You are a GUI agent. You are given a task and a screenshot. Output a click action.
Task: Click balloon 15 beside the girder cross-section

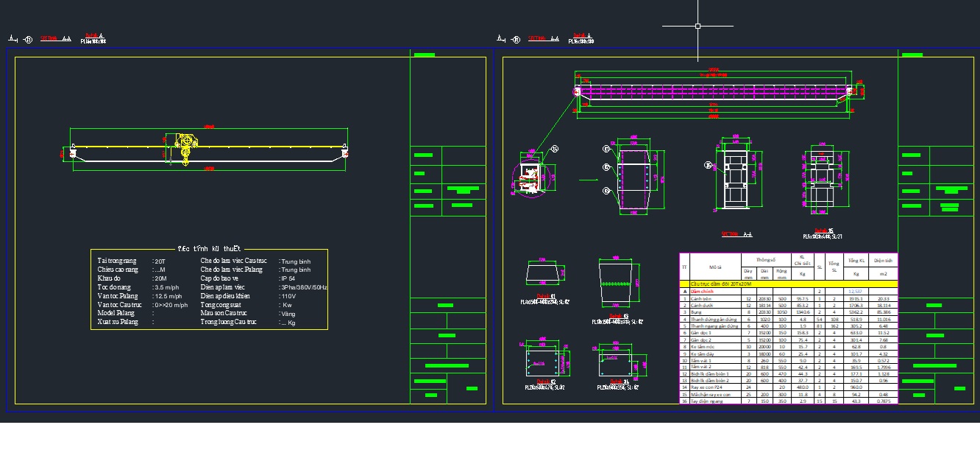click(709, 165)
